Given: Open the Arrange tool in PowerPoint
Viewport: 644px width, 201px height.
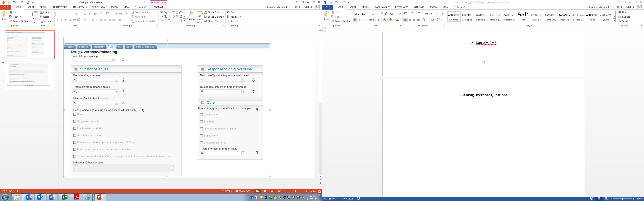Looking at the screenshot, I should click(x=191, y=16).
